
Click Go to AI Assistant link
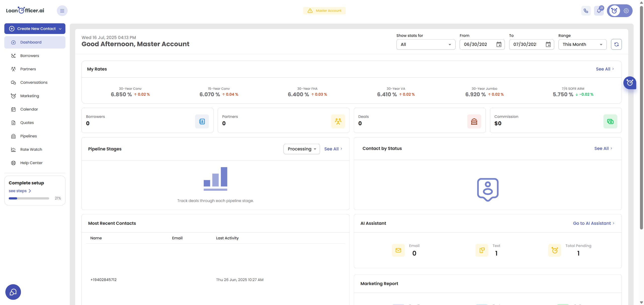click(x=593, y=223)
